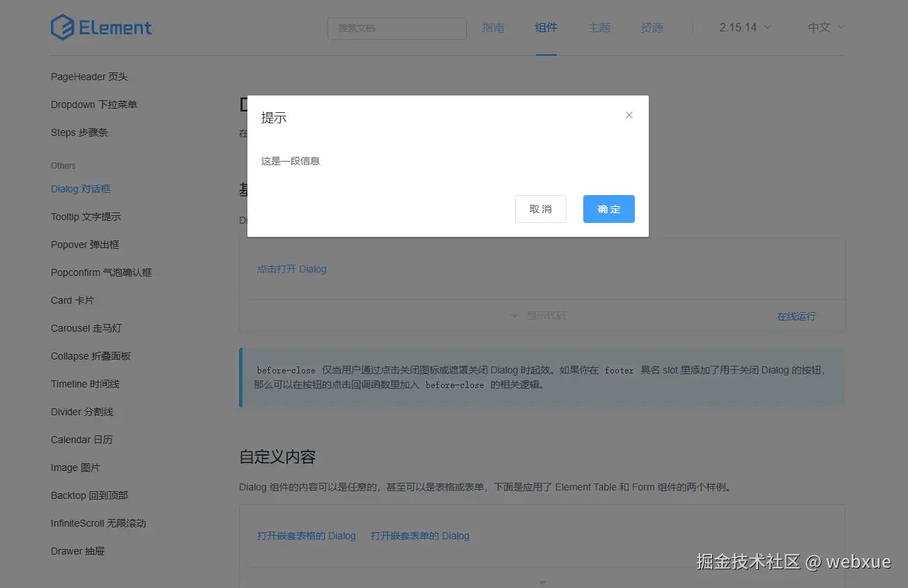Open the 打开嵌套表单的 Dialog example

420,536
